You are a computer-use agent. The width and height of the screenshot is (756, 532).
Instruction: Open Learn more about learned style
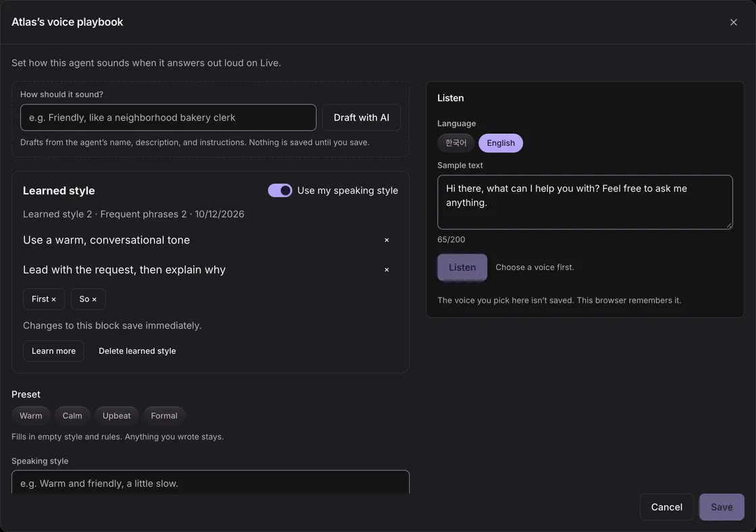coord(53,351)
